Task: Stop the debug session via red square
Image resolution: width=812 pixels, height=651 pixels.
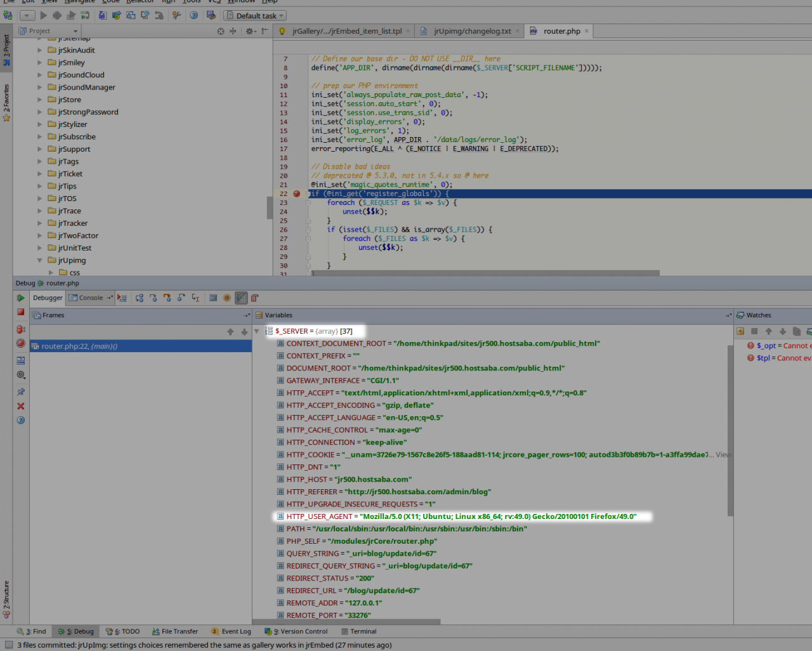Action: [x=21, y=312]
